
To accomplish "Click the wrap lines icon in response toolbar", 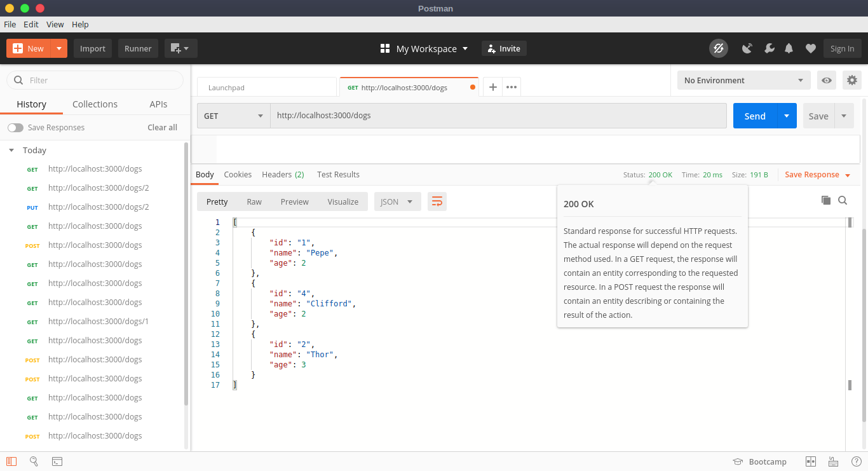I will [x=437, y=201].
